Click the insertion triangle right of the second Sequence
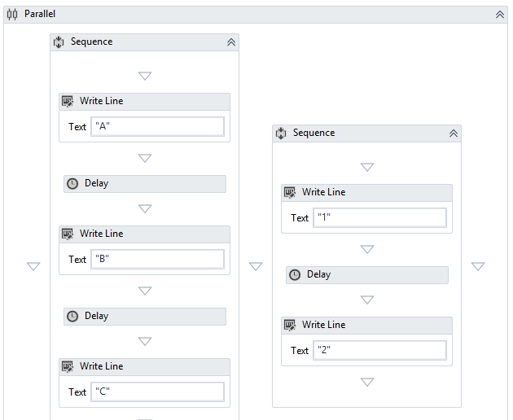The height and width of the screenshot is (420, 513). pyautogui.click(x=478, y=266)
